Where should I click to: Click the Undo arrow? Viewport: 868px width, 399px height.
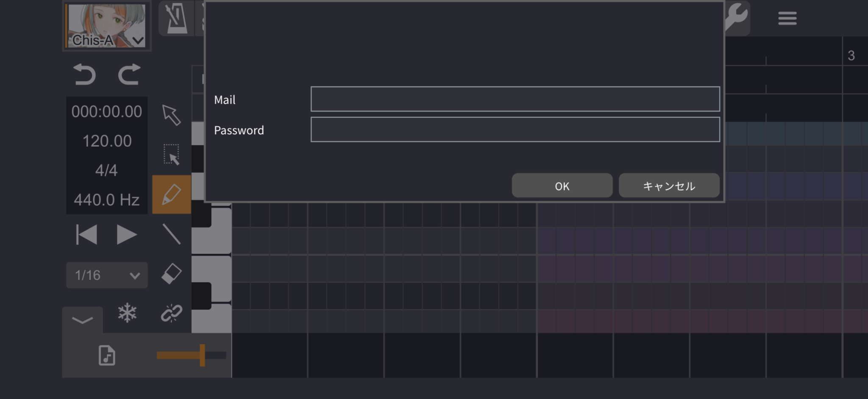[x=84, y=75]
